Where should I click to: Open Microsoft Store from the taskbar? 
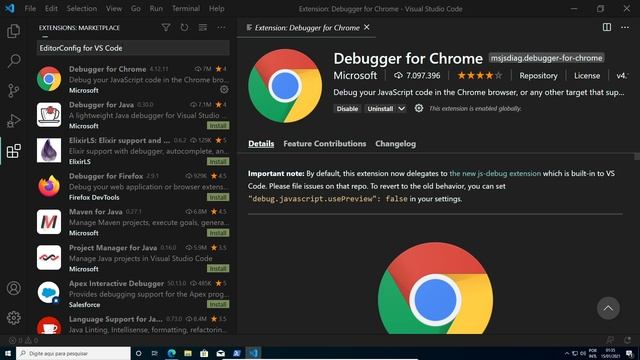[x=204, y=353]
